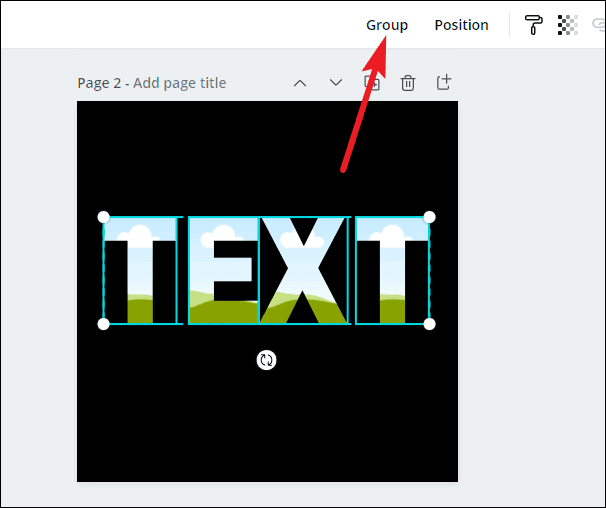Image resolution: width=606 pixels, height=508 pixels.
Task: Select the letter X frame
Action: 304,270
